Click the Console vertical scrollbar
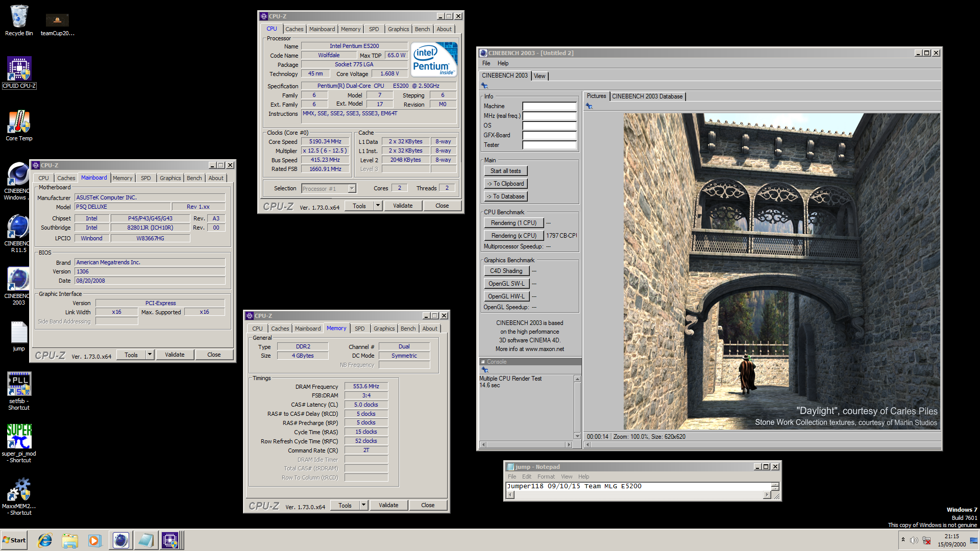The width and height of the screenshot is (980, 551). pos(577,407)
